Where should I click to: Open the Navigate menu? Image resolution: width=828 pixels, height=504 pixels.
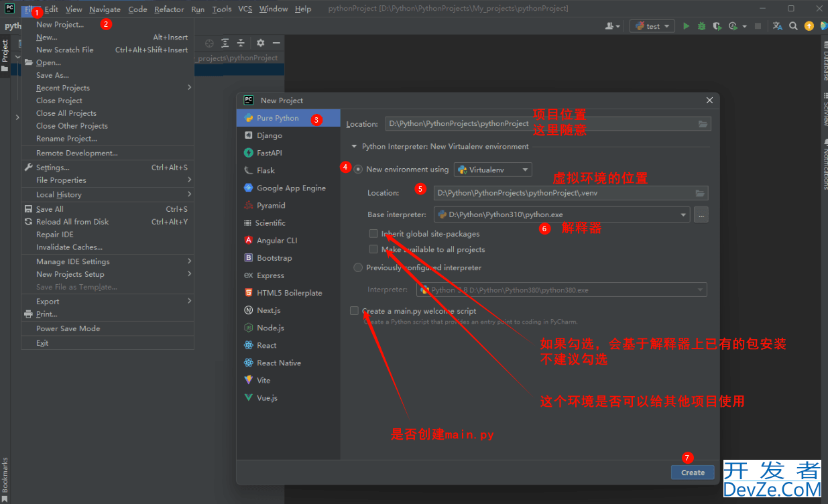point(105,9)
